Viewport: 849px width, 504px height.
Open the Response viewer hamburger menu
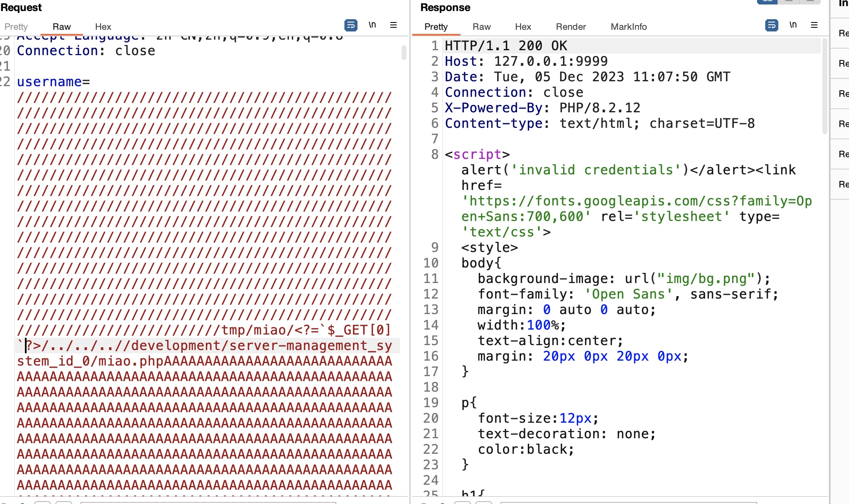814,25
